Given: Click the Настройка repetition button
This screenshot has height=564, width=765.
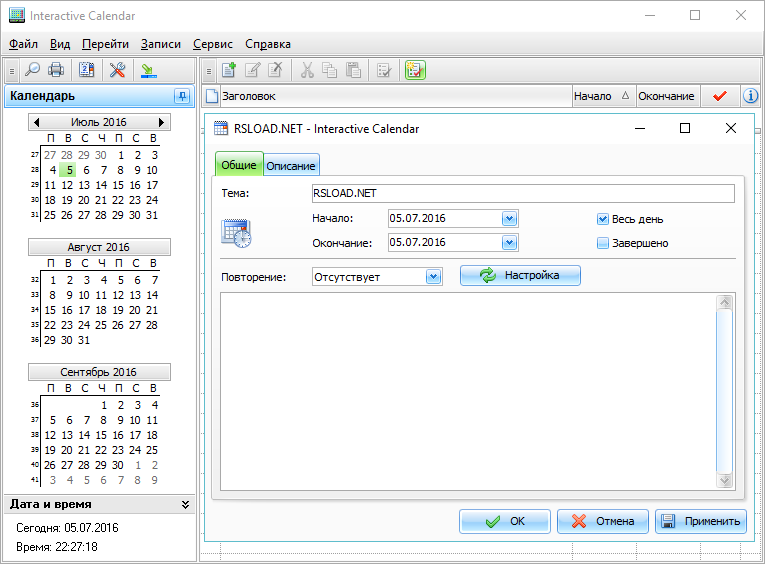Looking at the screenshot, I should click(x=520, y=275).
